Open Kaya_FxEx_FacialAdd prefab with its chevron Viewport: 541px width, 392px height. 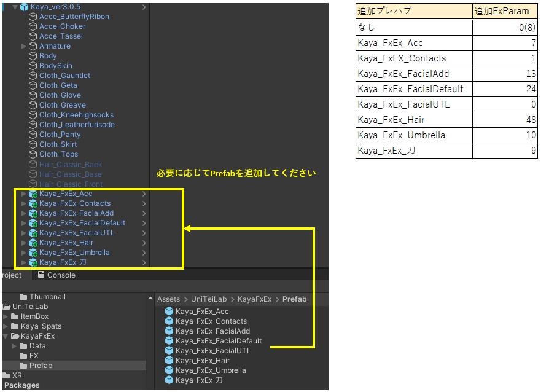click(x=144, y=214)
